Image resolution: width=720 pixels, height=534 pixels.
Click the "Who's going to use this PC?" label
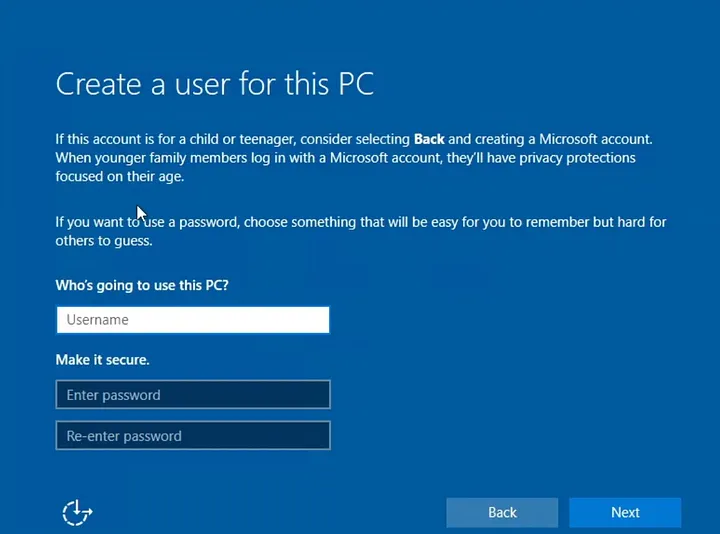click(x=142, y=285)
